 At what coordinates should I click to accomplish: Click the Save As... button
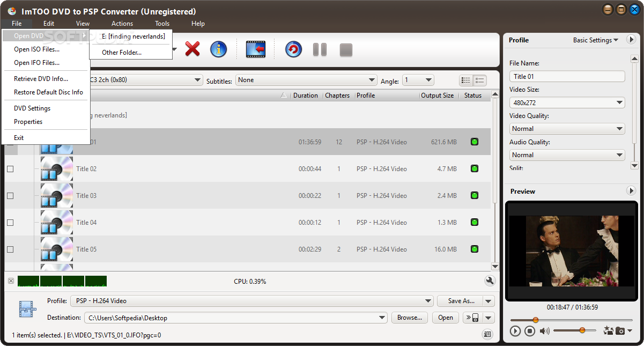point(460,301)
